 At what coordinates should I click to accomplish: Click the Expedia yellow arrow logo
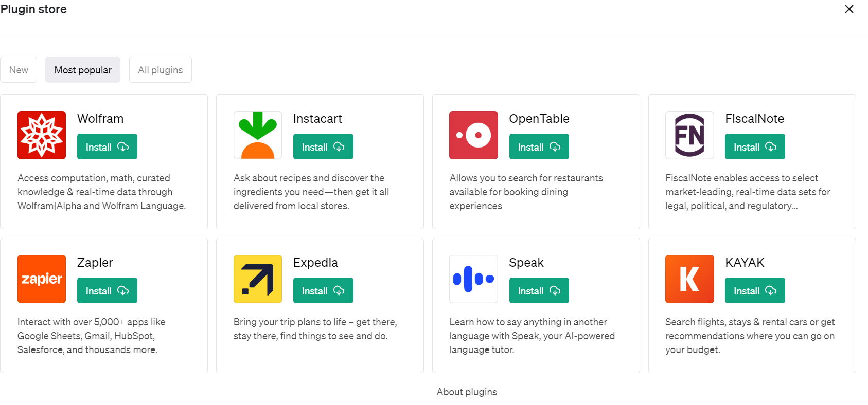(258, 279)
